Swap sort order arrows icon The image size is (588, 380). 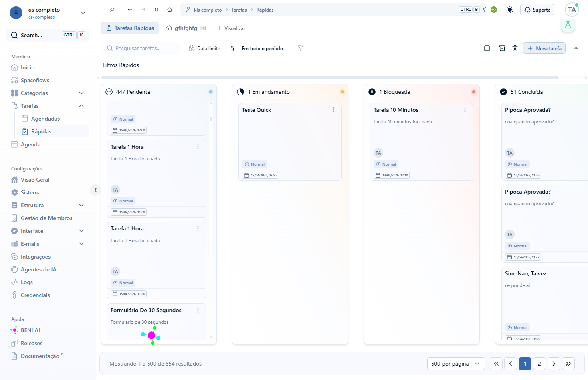click(233, 48)
